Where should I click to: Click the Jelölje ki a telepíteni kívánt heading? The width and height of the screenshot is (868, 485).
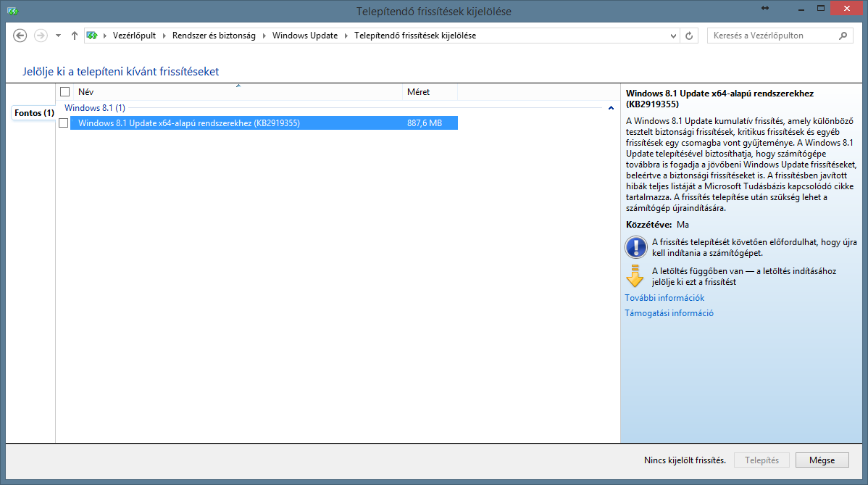pos(121,72)
